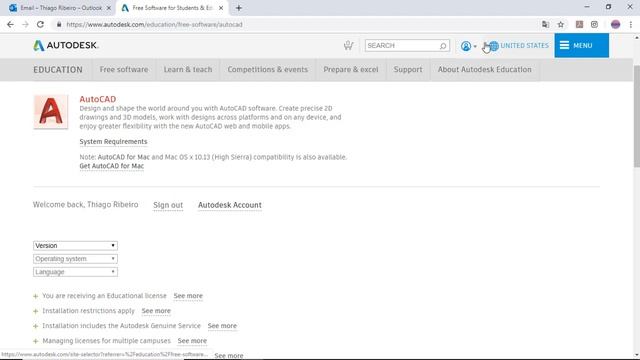The height and width of the screenshot is (360, 640).
Task: Click See more for Installation restrictions
Action: coord(156,311)
